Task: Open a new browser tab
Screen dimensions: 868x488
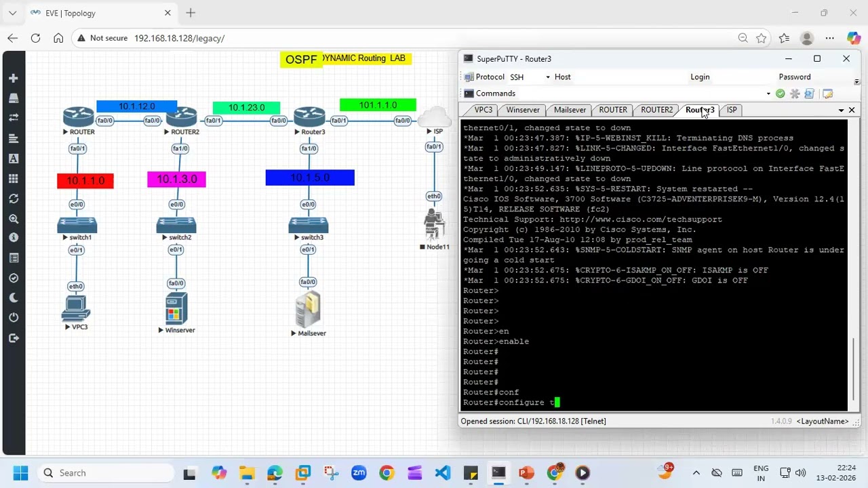Action: [x=191, y=13]
